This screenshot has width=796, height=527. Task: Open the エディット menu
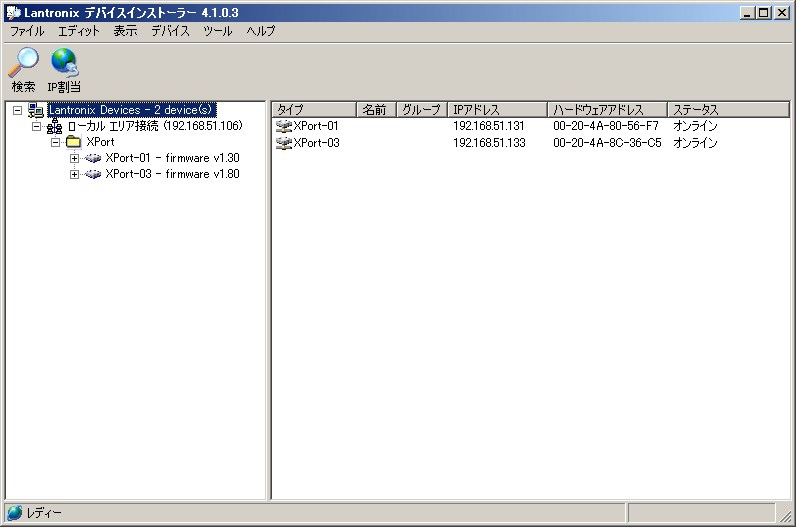pos(79,31)
